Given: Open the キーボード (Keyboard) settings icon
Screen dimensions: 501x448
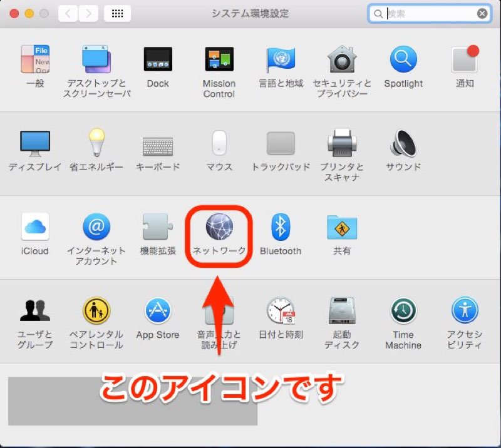Looking at the screenshot, I should pyautogui.click(x=158, y=144).
